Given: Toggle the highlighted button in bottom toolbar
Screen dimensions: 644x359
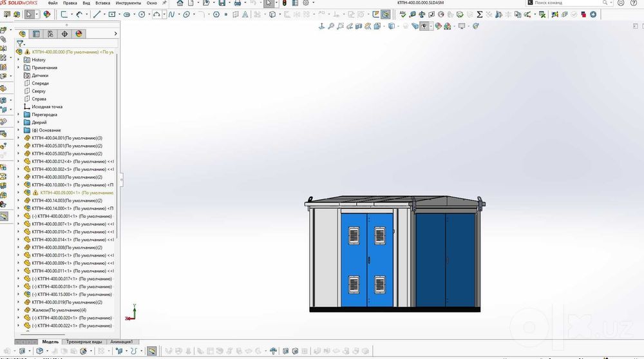Looking at the screenshot, I should click(x=151, y=351).
